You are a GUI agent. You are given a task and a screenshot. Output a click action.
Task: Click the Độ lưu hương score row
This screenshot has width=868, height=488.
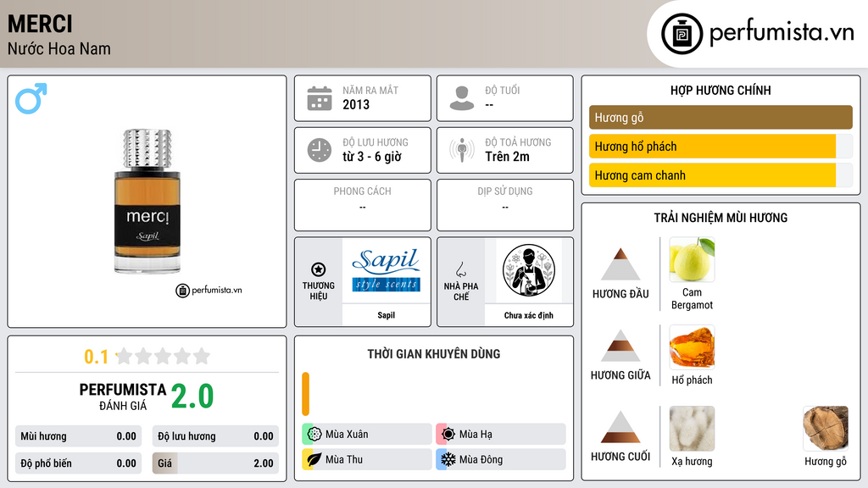click(x=215, y=436)
